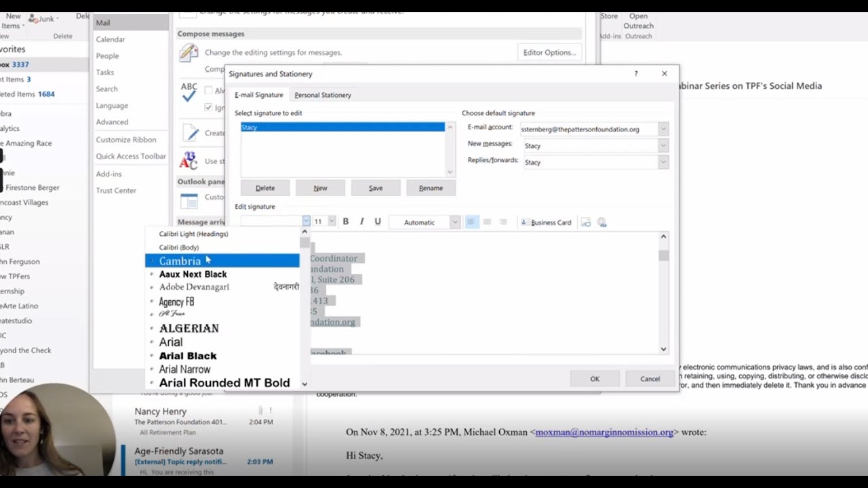
Task: Choose Arial Black font
Action: [222, 356]
